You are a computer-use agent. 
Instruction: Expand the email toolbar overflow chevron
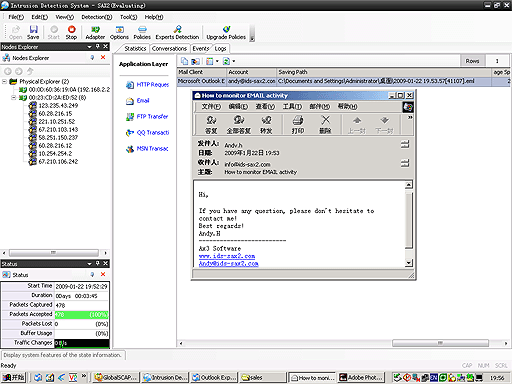click(410, 117)
